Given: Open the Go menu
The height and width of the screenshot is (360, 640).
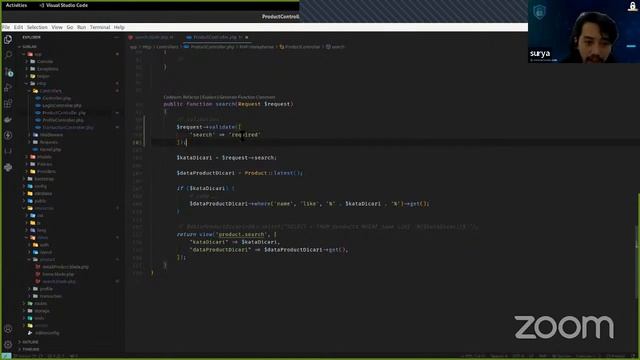Looking at the screenshot, I should click(70, 27).
